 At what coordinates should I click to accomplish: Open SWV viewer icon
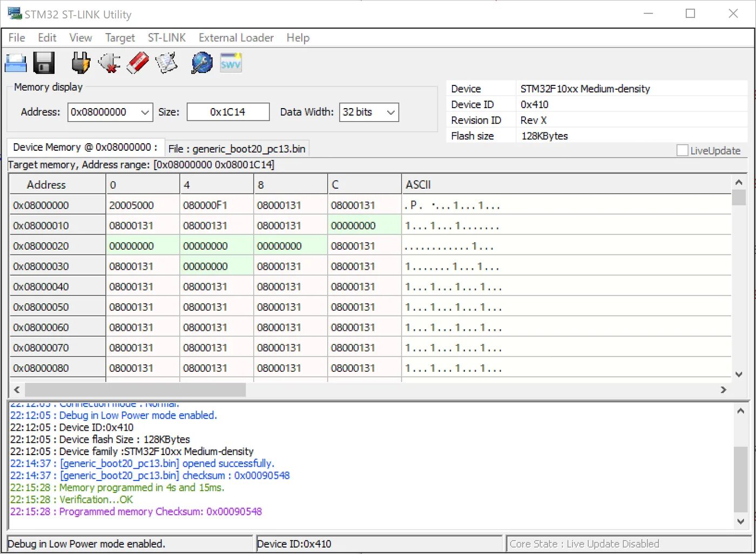[x=231, y=63]
